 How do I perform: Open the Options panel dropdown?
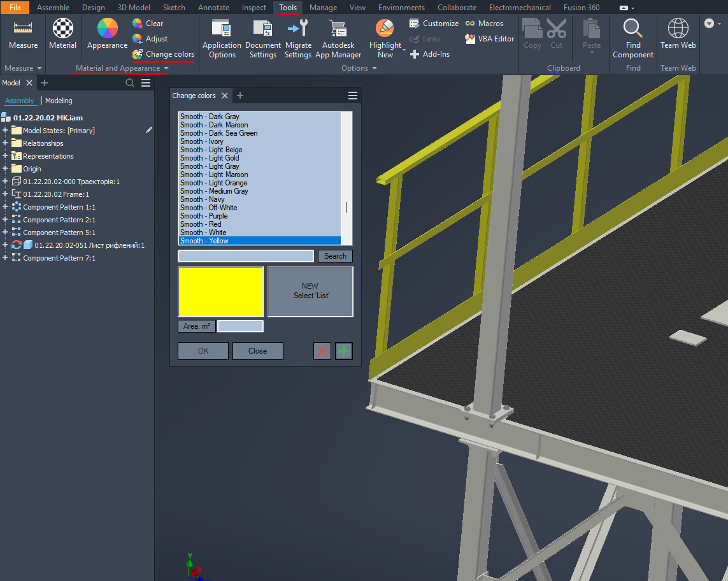(x=359, y=68)
